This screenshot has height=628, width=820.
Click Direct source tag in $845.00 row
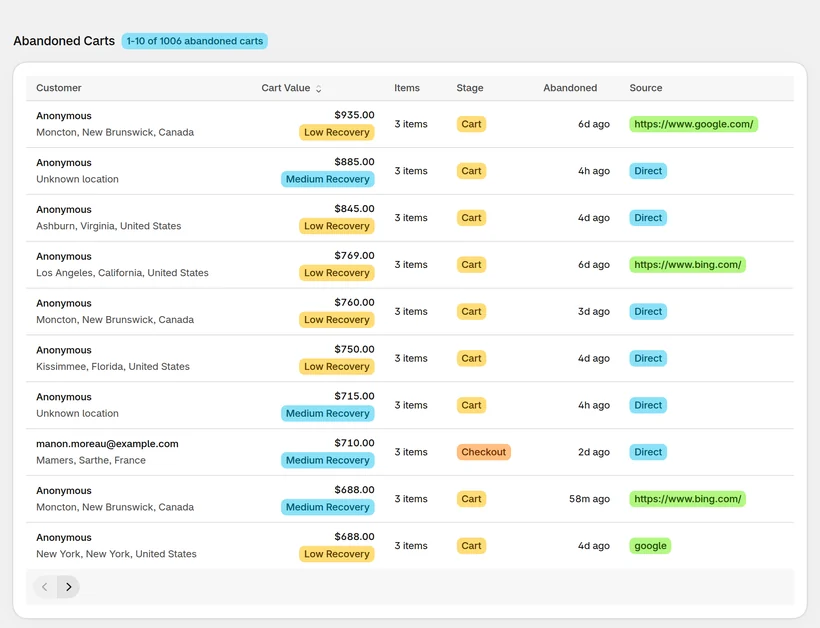pos(648,218)
